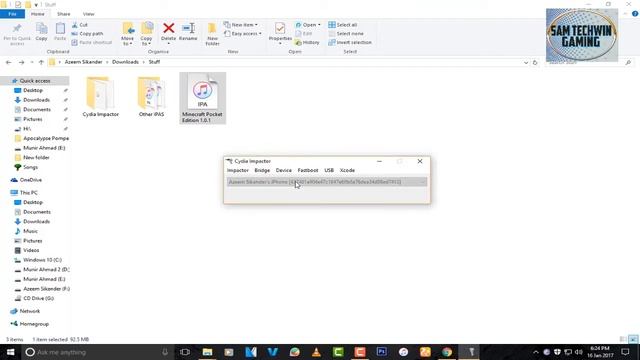Open Azeem Sikander (F:) drive

point(46,289)
